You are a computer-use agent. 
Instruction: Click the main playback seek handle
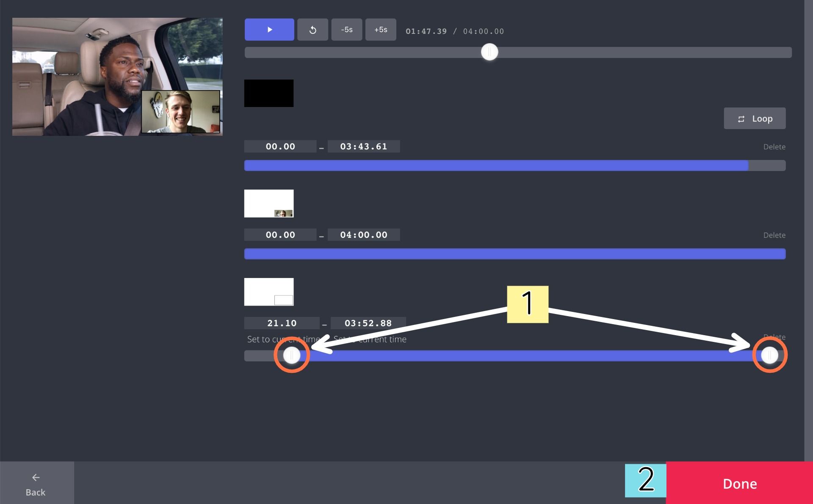[x=489, y=52]
